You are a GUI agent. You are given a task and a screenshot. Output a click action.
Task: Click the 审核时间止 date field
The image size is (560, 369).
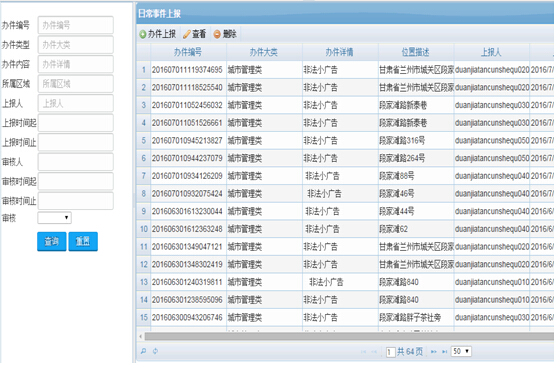76,201
